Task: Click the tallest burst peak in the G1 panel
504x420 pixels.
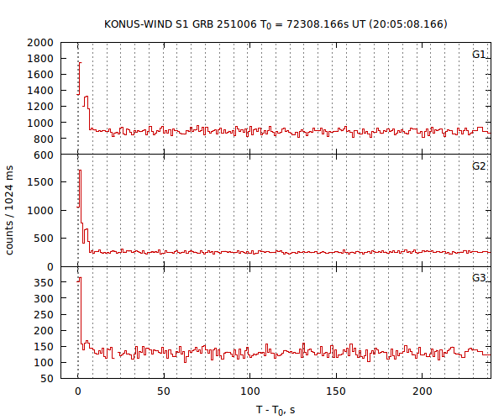Action: point(80,62)
